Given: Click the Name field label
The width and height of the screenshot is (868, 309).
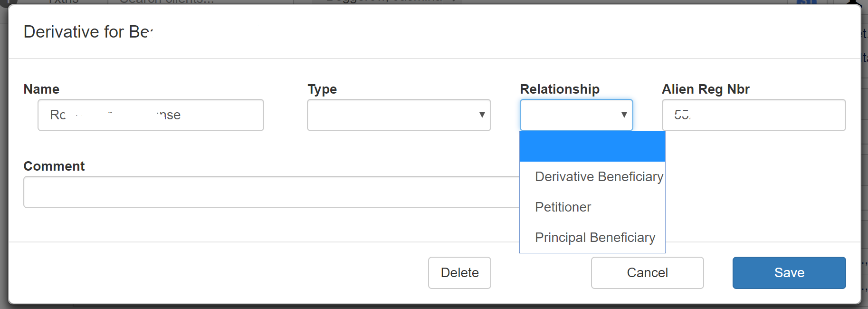Looking at the screenshot, I should [x=41, y=89].
